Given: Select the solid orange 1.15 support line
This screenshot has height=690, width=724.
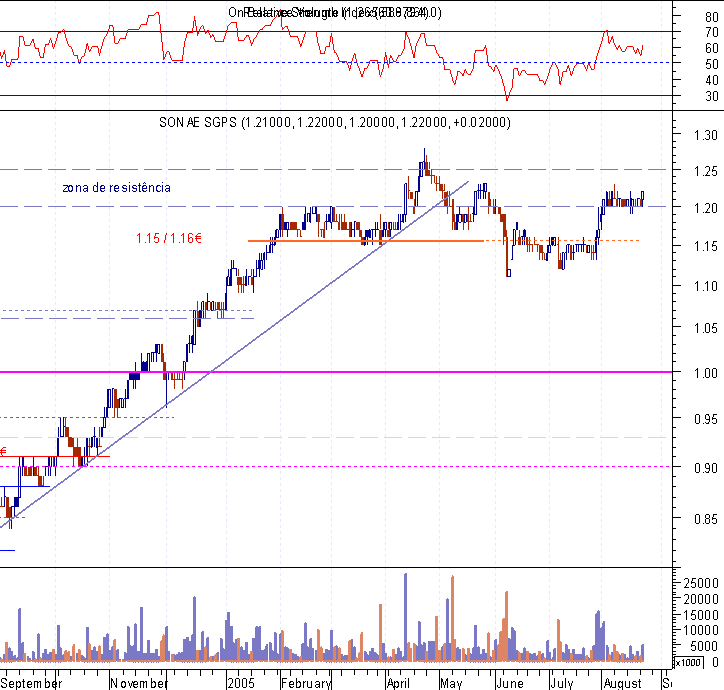Looking at the screenshot, I should 366,241.
